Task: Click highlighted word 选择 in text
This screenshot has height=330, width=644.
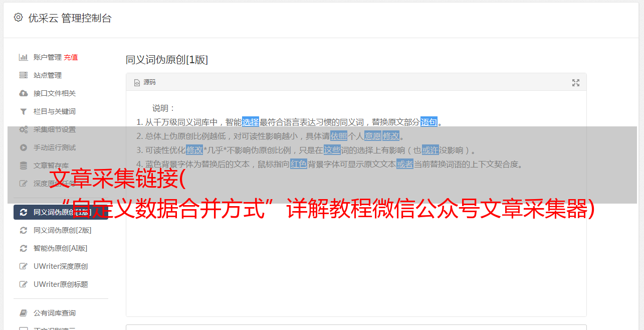Action: 251,122
